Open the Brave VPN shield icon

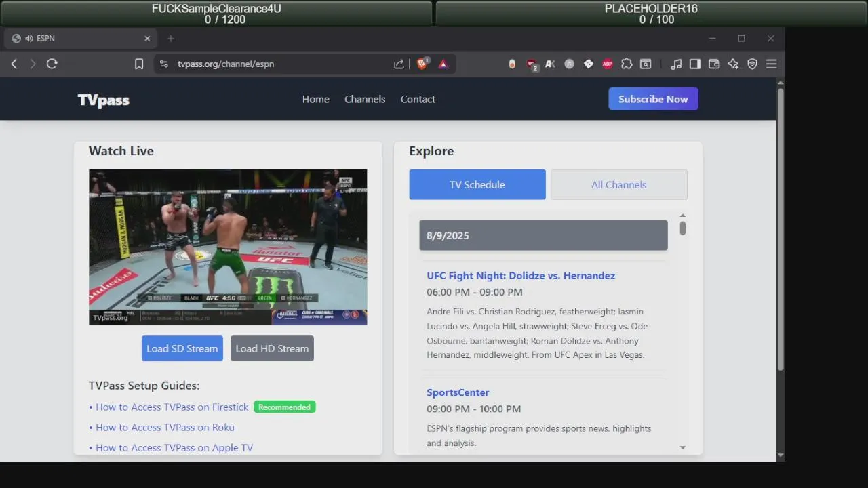point(752,64)
